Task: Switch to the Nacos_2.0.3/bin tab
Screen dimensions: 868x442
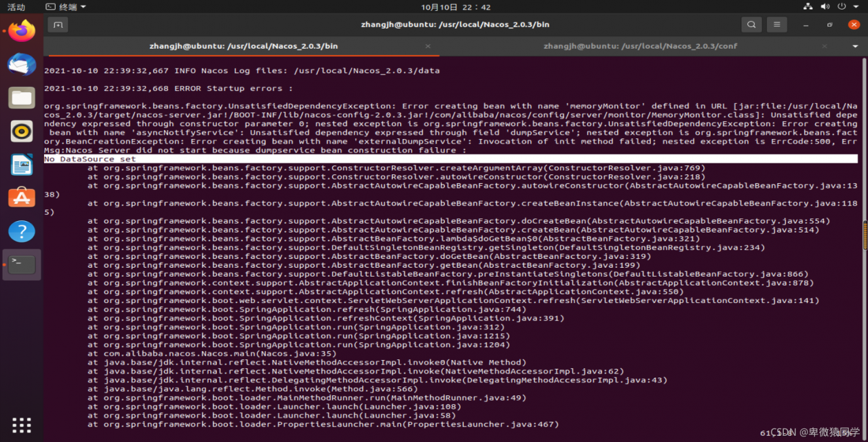Action: pyautogui.click(x=243, y=46)
